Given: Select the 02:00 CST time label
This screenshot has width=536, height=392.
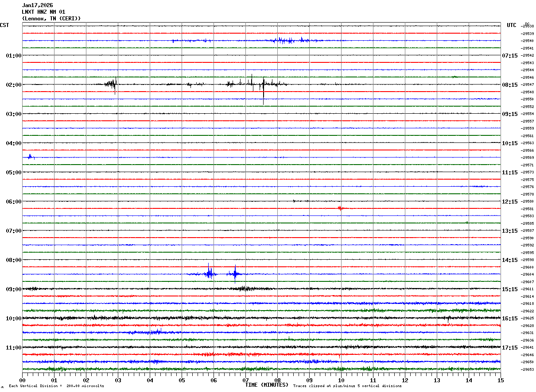Looking at the screenshot, I should pyautogui.click(x=14, y=85).
